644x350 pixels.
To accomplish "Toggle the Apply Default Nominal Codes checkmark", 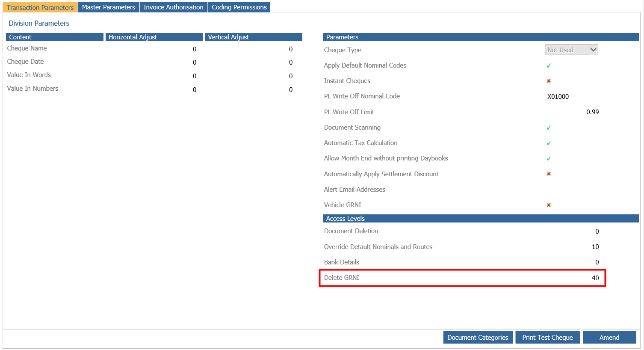I will tap(549, 65).
